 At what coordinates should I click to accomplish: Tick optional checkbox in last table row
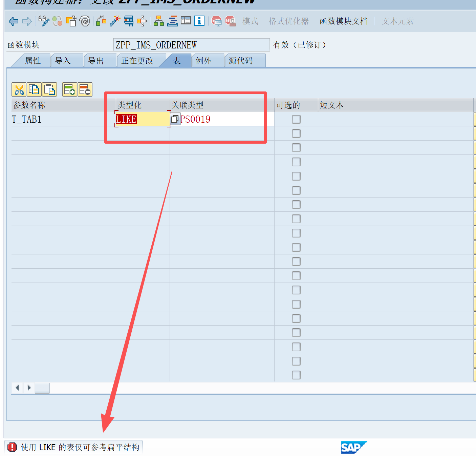click(296, 375)
